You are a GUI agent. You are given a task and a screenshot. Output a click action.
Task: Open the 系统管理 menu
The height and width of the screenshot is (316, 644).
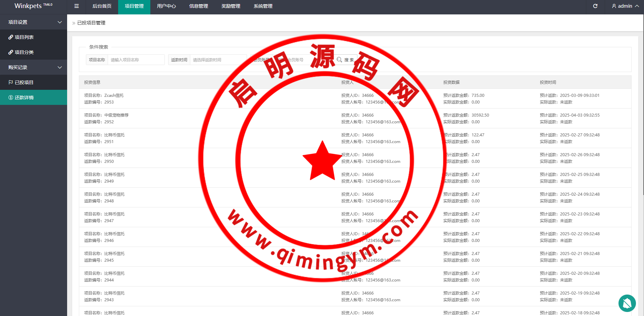click(263, 6)
